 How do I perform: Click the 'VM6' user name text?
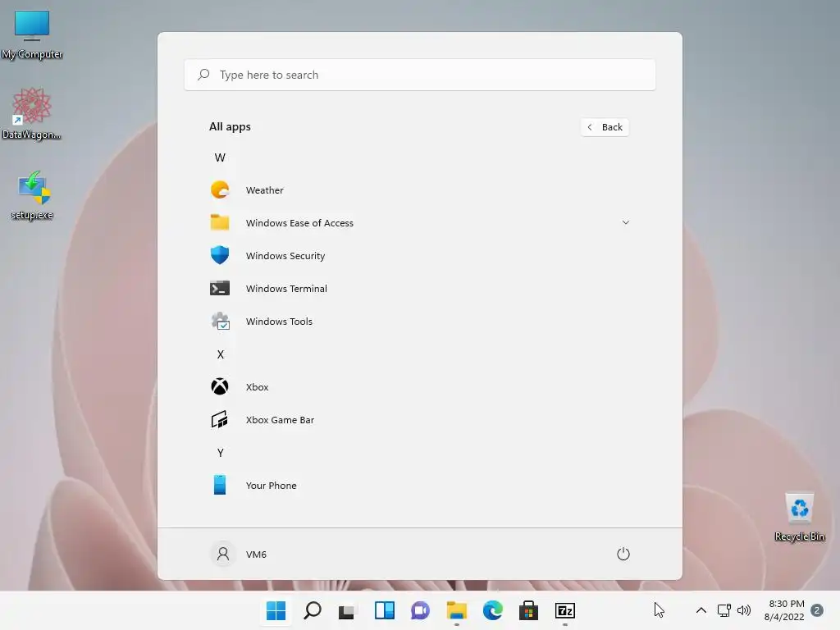tap(256, 555)
